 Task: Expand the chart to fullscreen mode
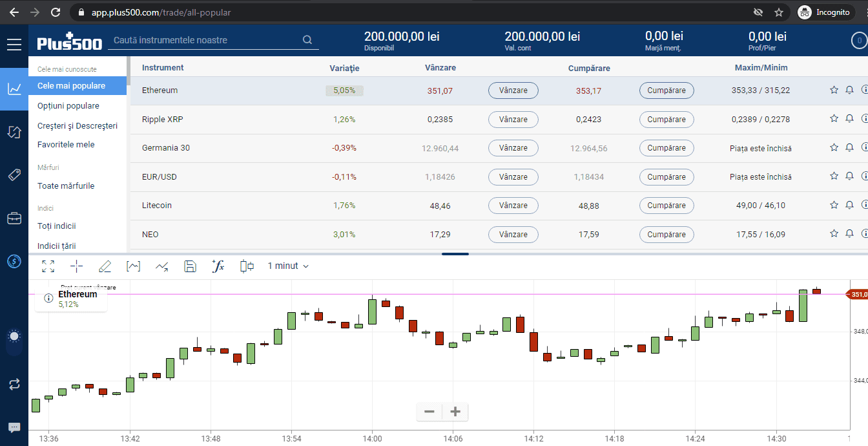(48, 266)
